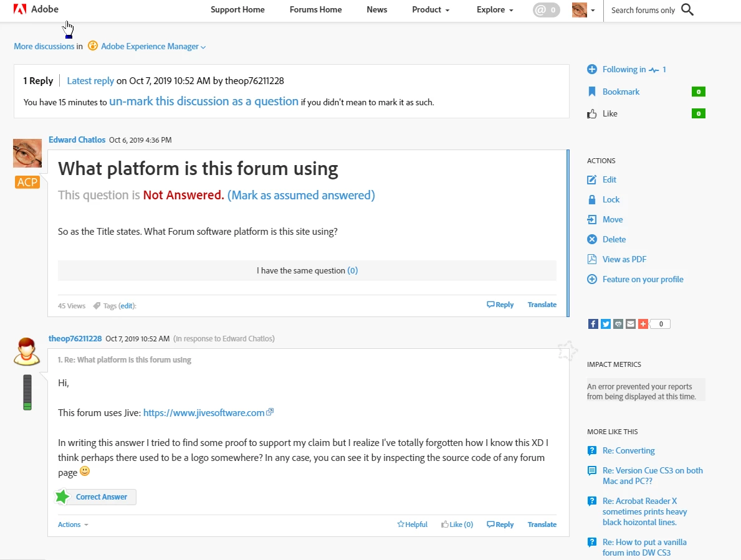This screenshot has height=560, width=741.
Task: Click Mark as assumed answered link
Action: point(301,195)
